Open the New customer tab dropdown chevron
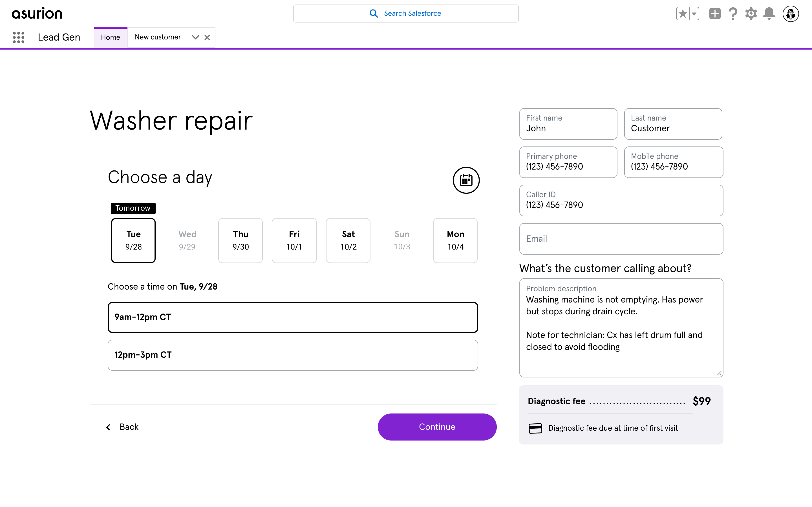This screenshot has height=507, width=812. [195, 37]
